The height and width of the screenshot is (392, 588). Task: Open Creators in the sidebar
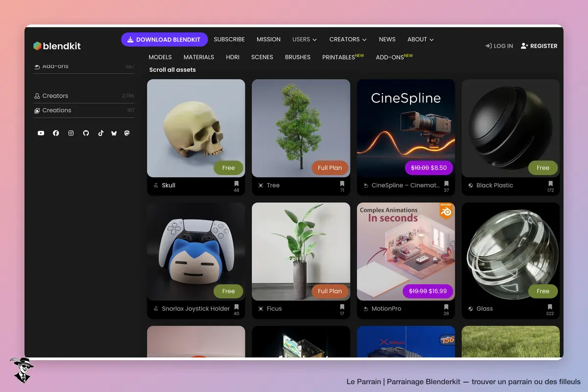[83, 96]
